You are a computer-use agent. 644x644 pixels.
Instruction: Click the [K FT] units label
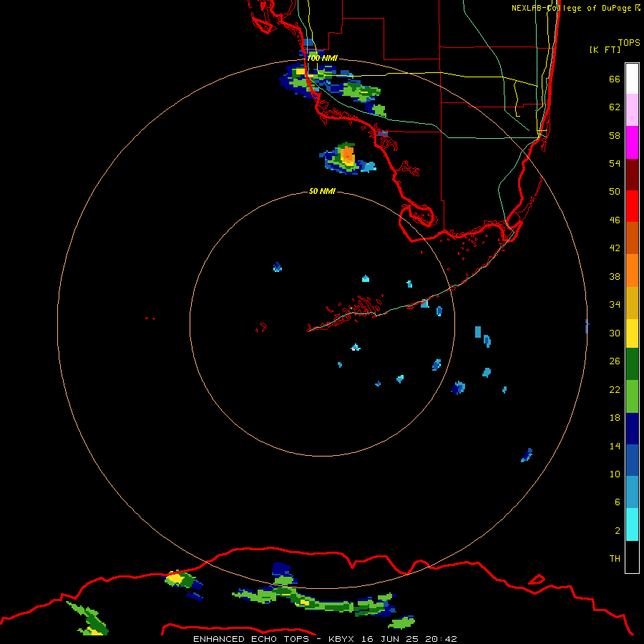tap(605, 49)
